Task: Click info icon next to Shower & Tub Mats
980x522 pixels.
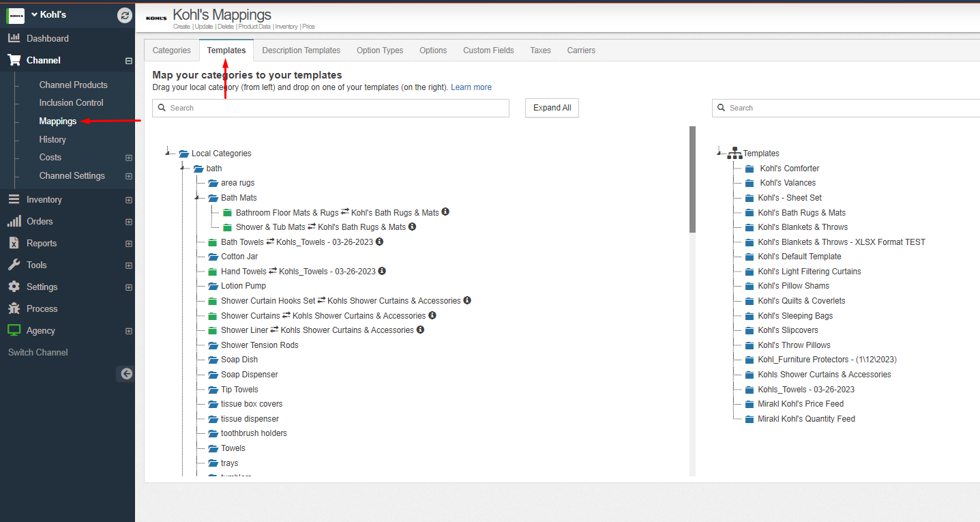Action: click(412, 227)
